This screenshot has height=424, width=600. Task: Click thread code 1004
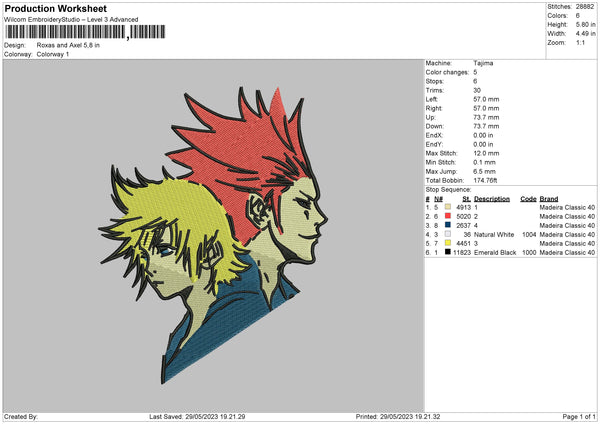pos(529,235)
